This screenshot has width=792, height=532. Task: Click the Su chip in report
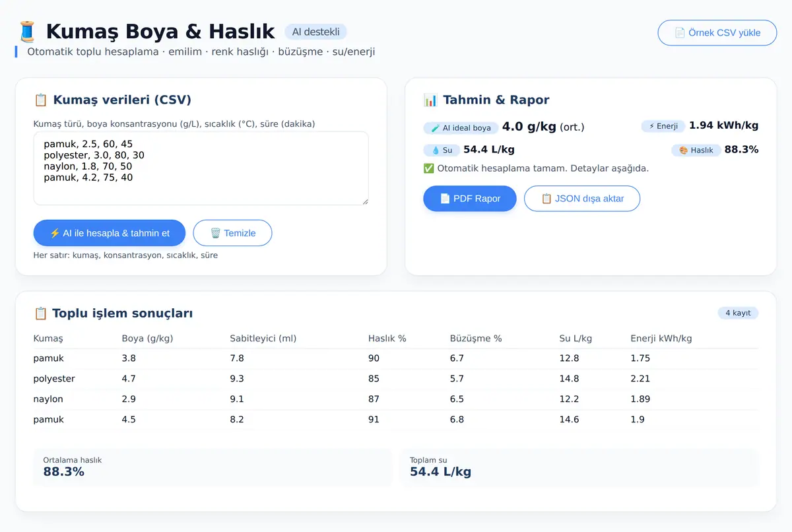442,150
